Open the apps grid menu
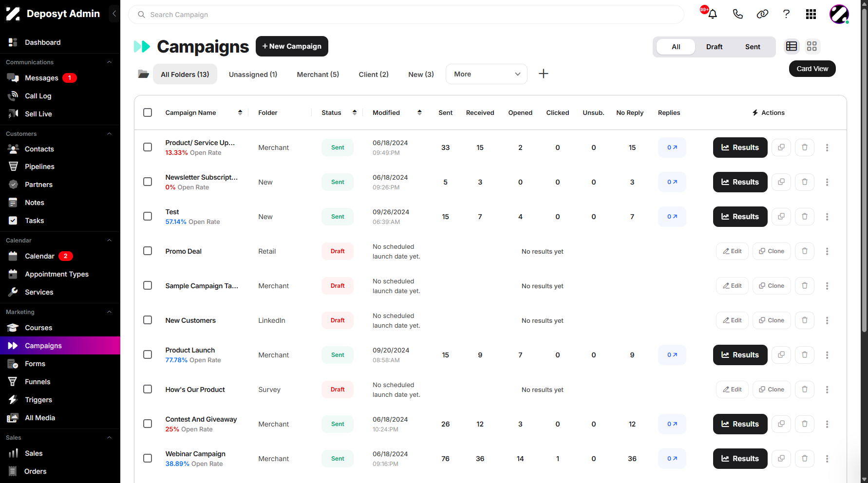Image resolution: width=868 pixels, height=483 pixels. (x=811, y=14)
